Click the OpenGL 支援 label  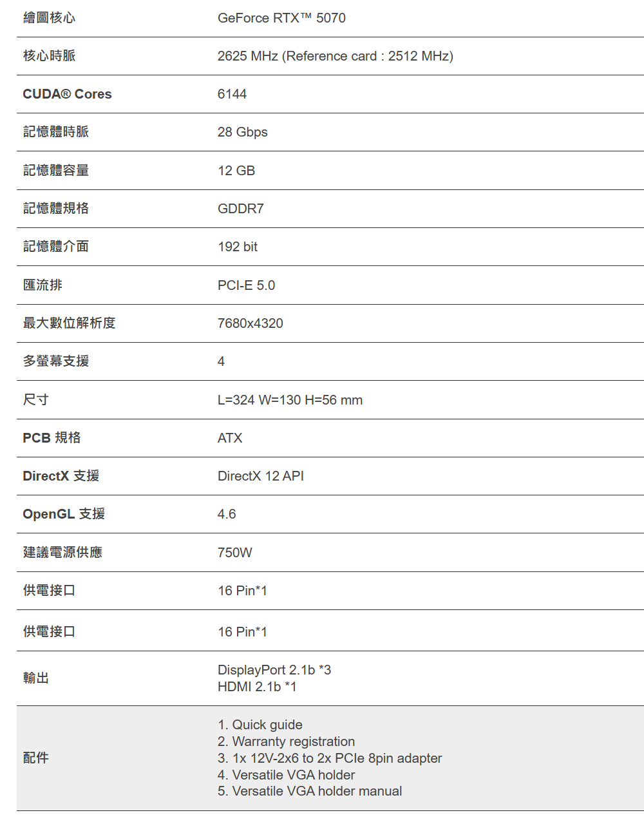pyautogui.click(x=64, y=514)
